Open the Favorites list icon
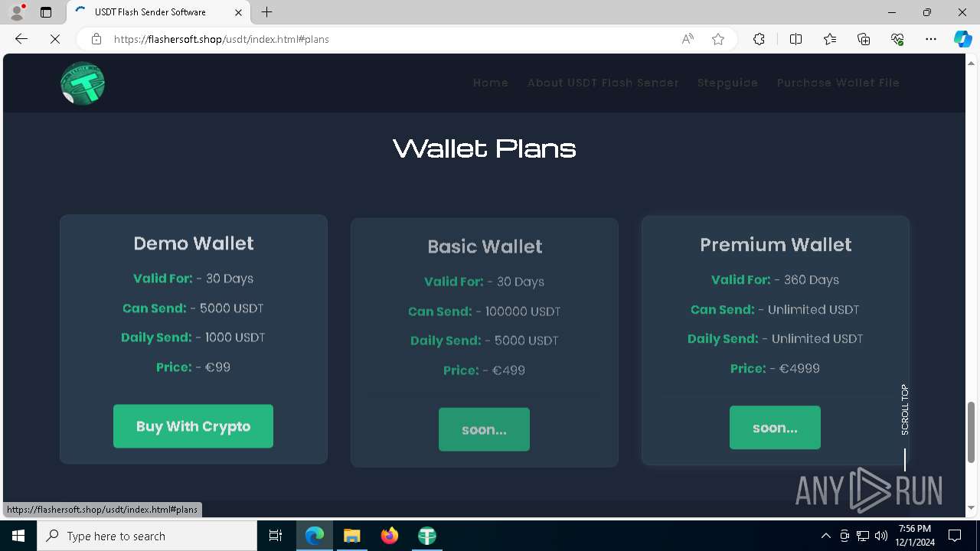The width and height of the screenshot is (980, 551). (830, 39)
